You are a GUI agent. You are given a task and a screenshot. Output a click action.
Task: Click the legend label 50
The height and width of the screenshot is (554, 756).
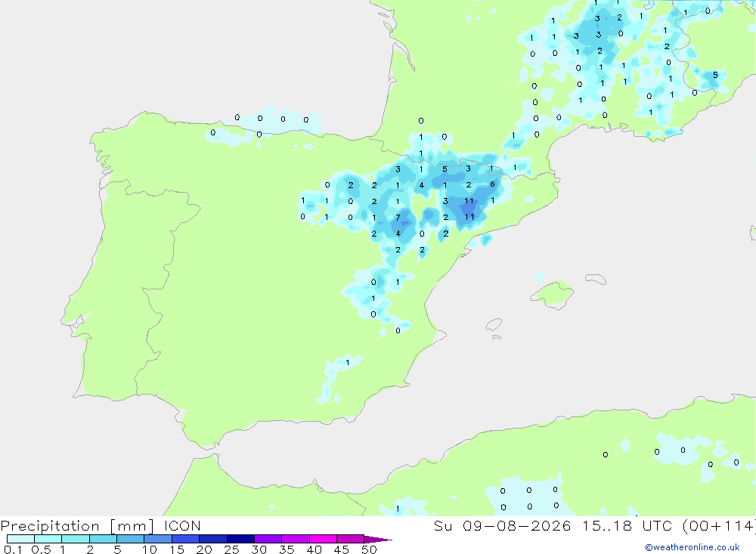point(369,549)
